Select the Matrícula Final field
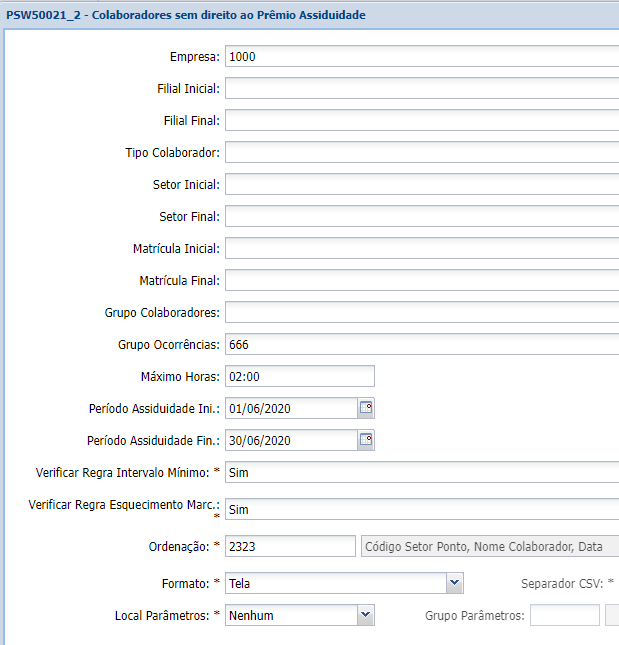This screenshot has height=645, width=619. pyautogui.click(x=422, y=281)
